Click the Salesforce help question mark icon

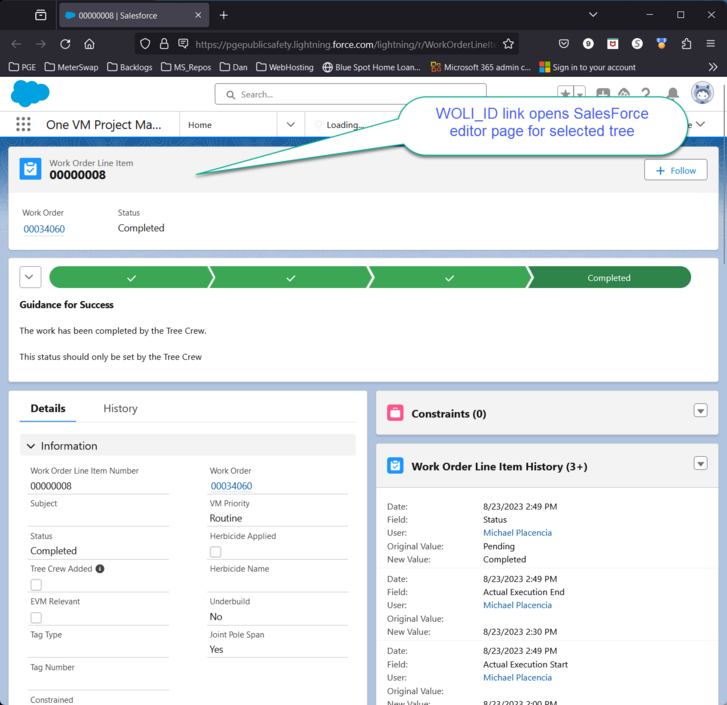(x=646, y=93)
